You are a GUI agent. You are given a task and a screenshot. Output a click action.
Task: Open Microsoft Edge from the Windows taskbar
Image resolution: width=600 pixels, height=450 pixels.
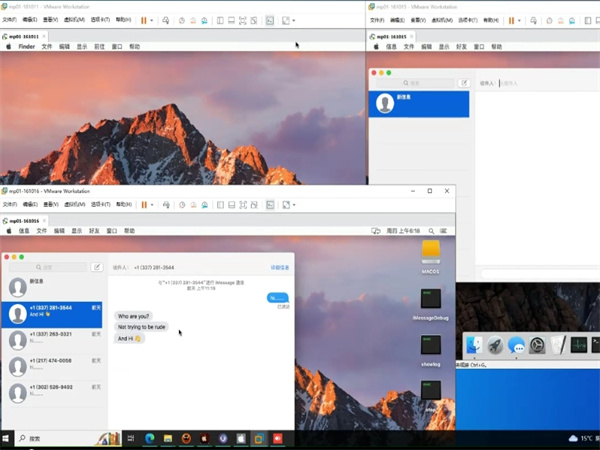[x=150, y=438]
